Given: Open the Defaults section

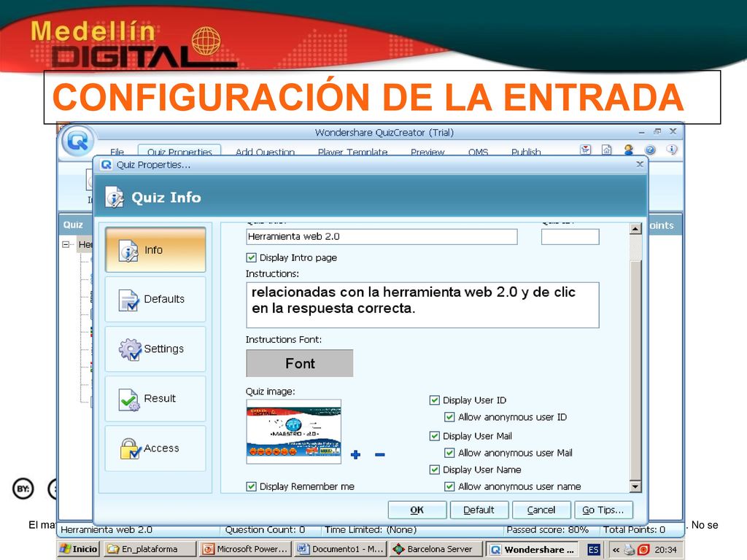Looking at the screenshot, I should point(155,299).
